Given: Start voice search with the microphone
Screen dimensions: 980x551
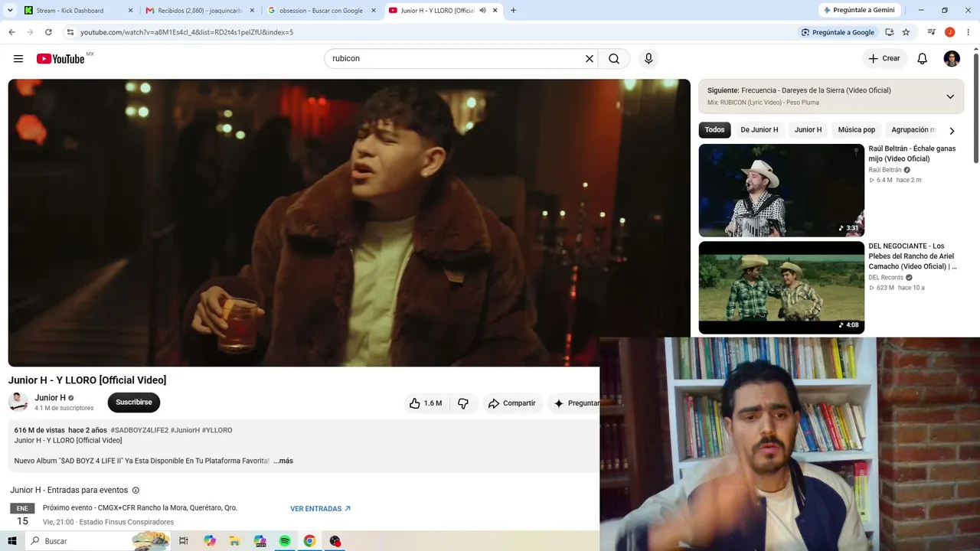Looking at the screenshot, I should coord(648,59).
